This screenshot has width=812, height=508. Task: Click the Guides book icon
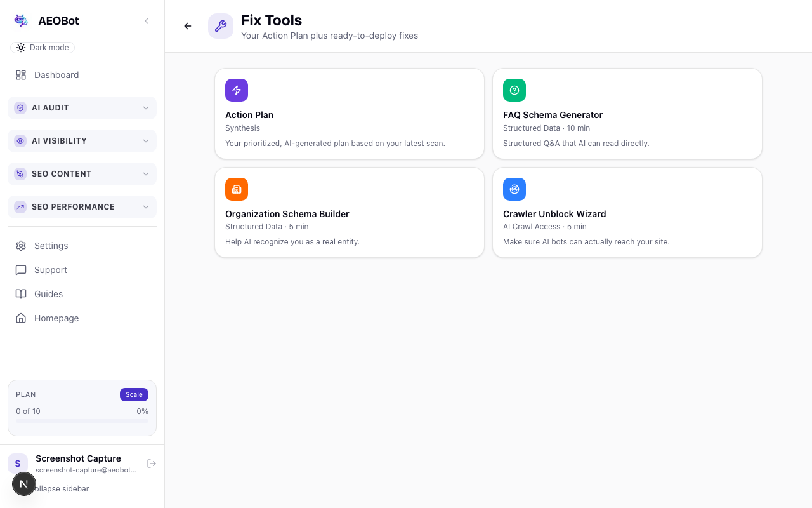(21, 294)
